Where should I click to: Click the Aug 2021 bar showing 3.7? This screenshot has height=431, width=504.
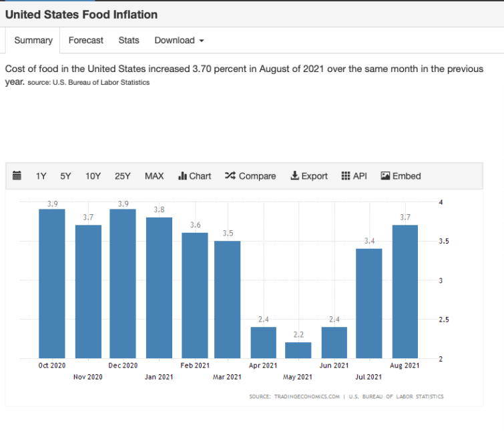point(405,292)
